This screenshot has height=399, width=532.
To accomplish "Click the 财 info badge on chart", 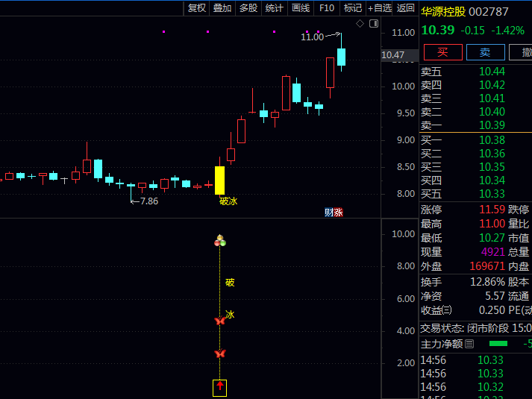I will pyautogui.click(x=329, y=213).
